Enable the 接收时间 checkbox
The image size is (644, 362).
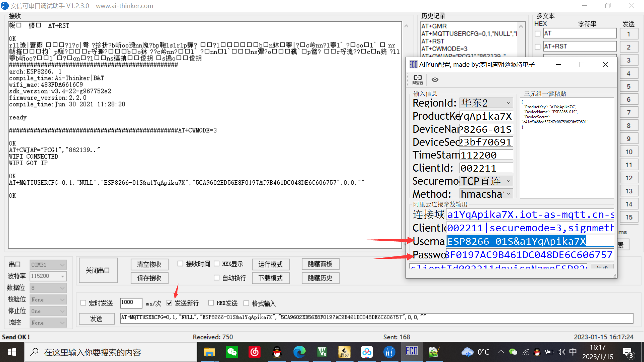point(180,264)
